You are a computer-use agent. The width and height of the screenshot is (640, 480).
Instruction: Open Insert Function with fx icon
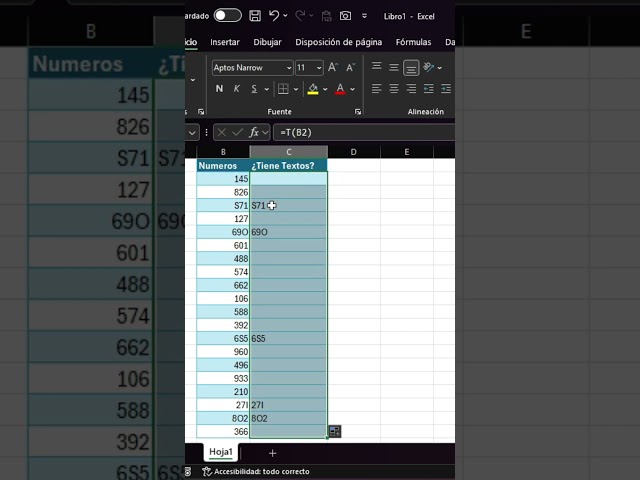tap(254, 132)
